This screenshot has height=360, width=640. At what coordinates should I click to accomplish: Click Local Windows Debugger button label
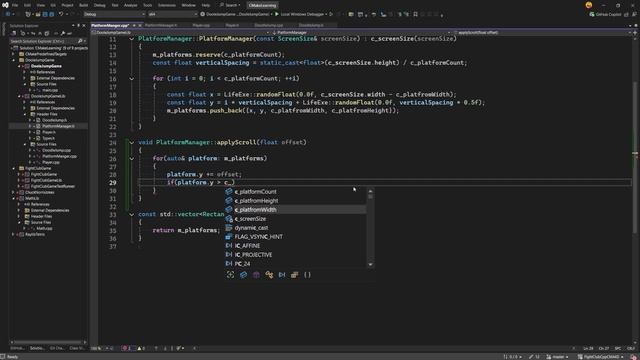click(302, 14)
